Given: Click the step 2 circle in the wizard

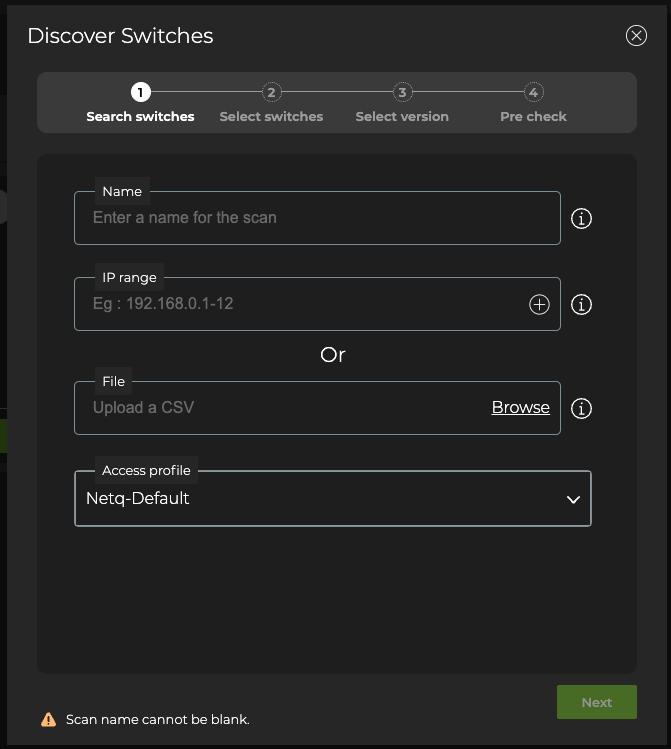Looking at the screenshot, I should (x=271, y=93).
